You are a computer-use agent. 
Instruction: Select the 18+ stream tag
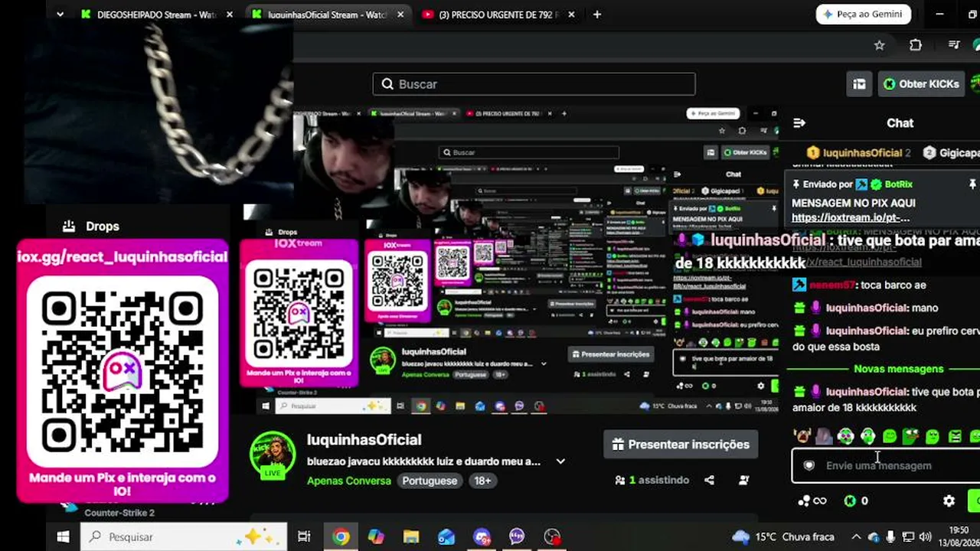tap(482, 481)
